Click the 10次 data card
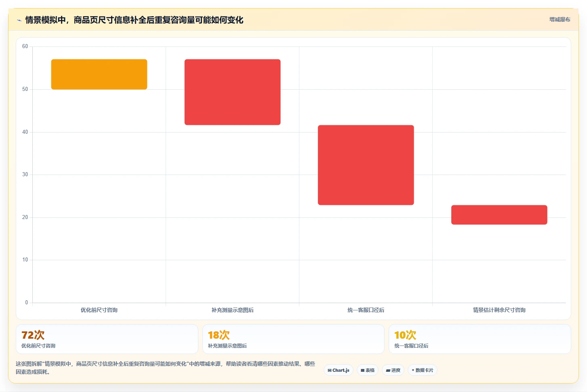 tap(480, 339)
